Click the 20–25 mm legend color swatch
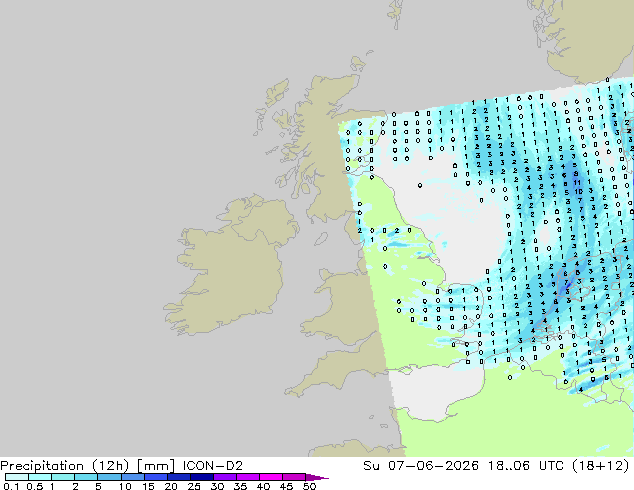The image size is (634, 490). click(178, 477)
